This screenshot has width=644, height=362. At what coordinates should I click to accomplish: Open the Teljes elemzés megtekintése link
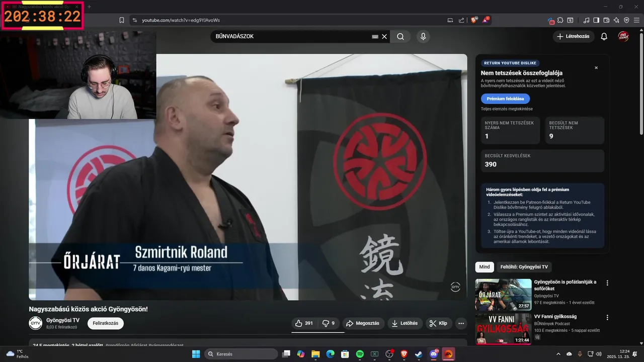pos(507,109)
